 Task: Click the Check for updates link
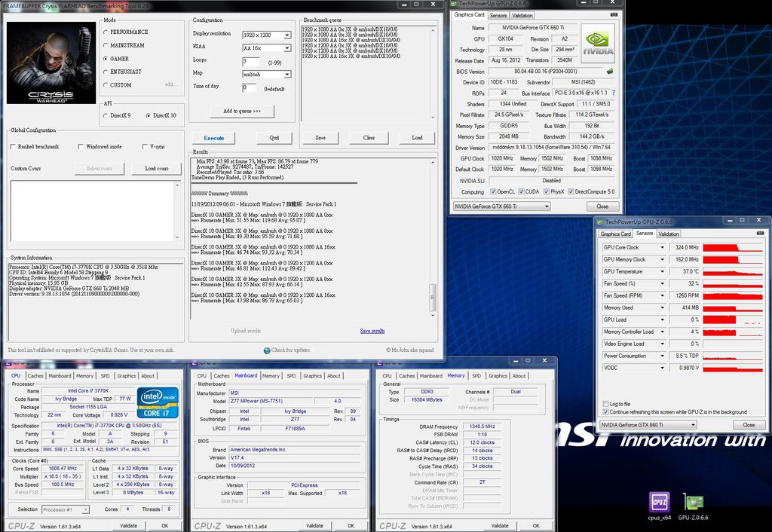(290, 350)
